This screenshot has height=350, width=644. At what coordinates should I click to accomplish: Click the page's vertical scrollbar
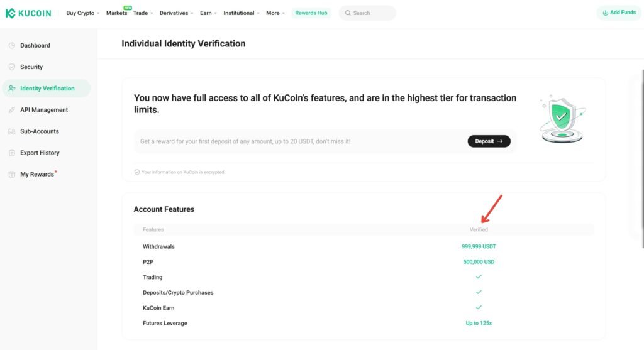pos(641,157)
